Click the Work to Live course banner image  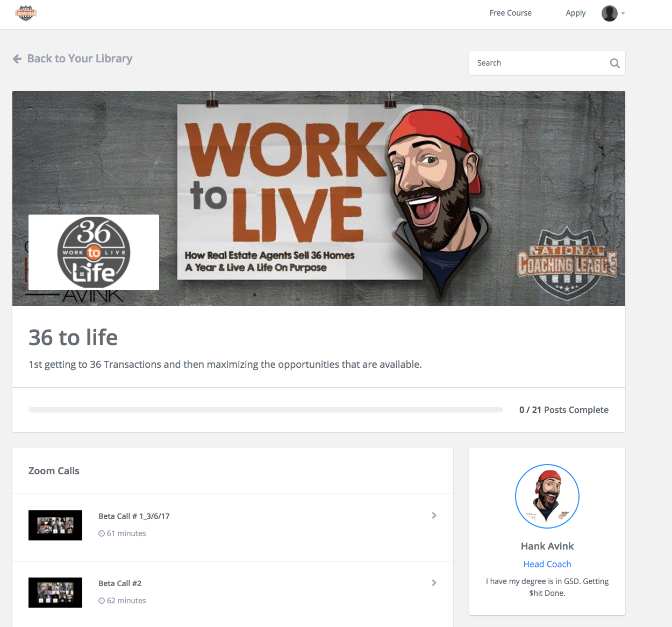pyautogui.click(x=318, y=198)
